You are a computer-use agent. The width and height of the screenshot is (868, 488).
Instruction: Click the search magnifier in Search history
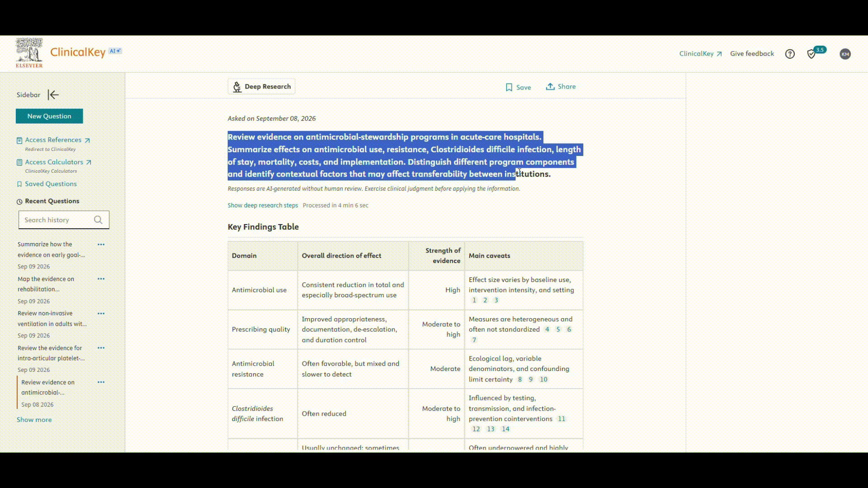98,220
